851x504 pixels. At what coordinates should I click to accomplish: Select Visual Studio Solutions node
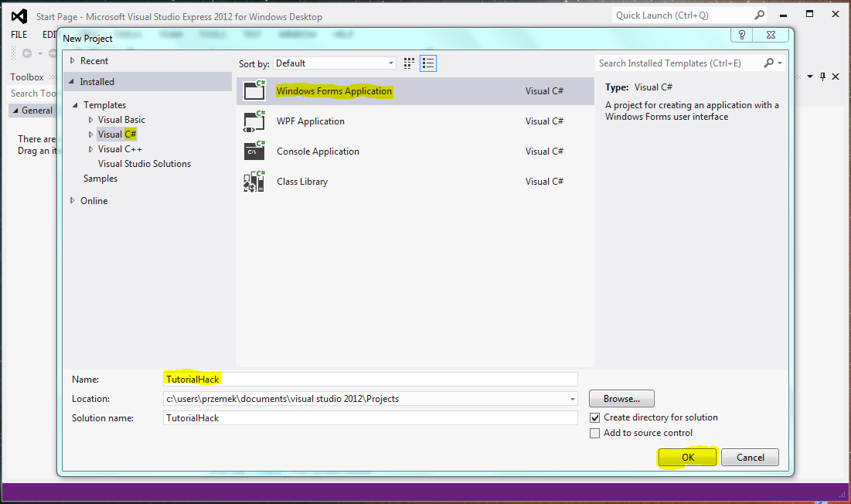tap(145, 164)
